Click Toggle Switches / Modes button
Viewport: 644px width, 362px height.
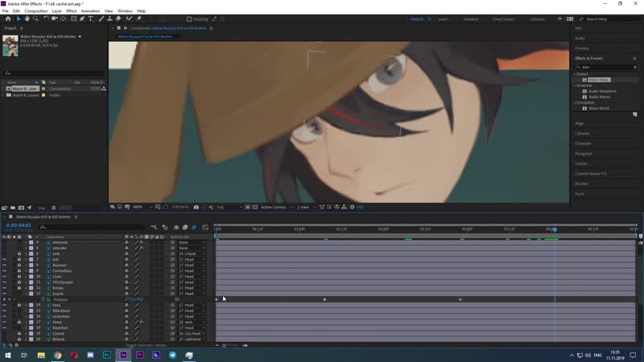pyautogui.click(x=146, y=345)
